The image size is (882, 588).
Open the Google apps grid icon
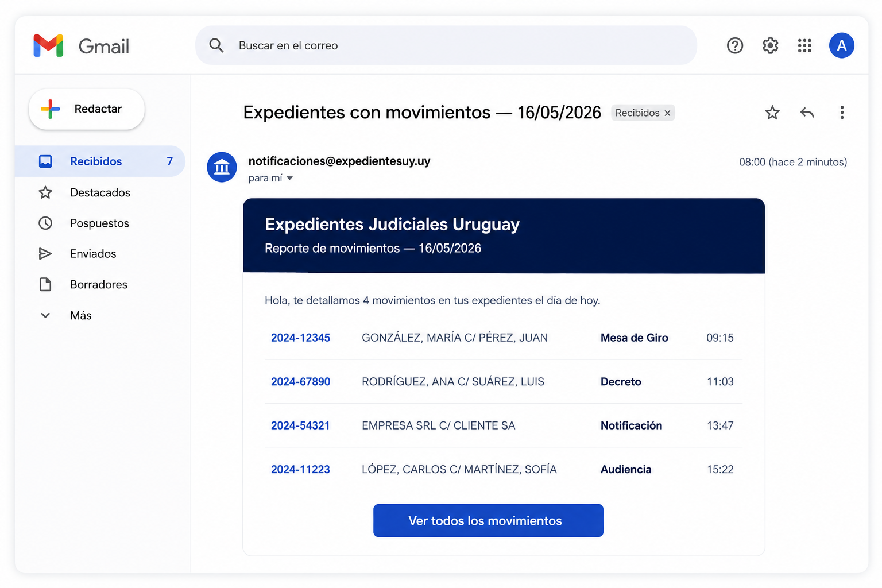(x=804, y=45)
